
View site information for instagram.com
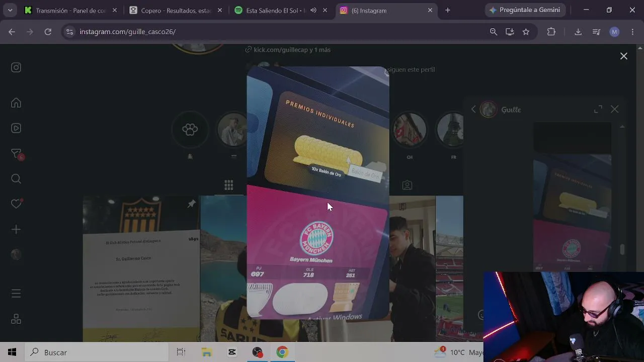69,32
